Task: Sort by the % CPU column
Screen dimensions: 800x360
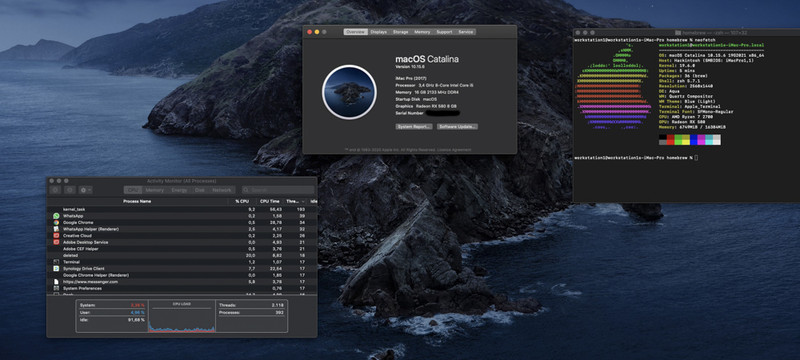Action: click(242, 201)
